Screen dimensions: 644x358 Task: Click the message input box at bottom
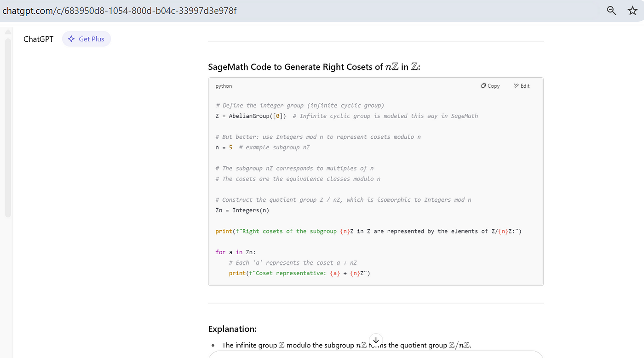[376, 354]
